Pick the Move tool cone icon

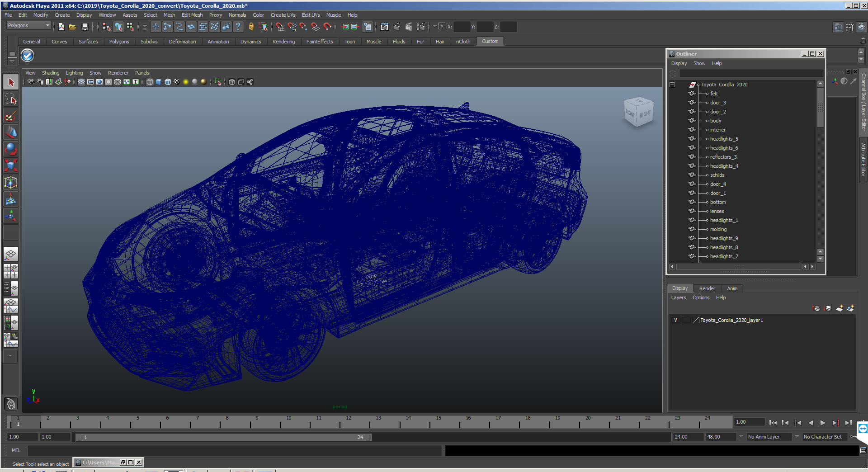(11, 132)
